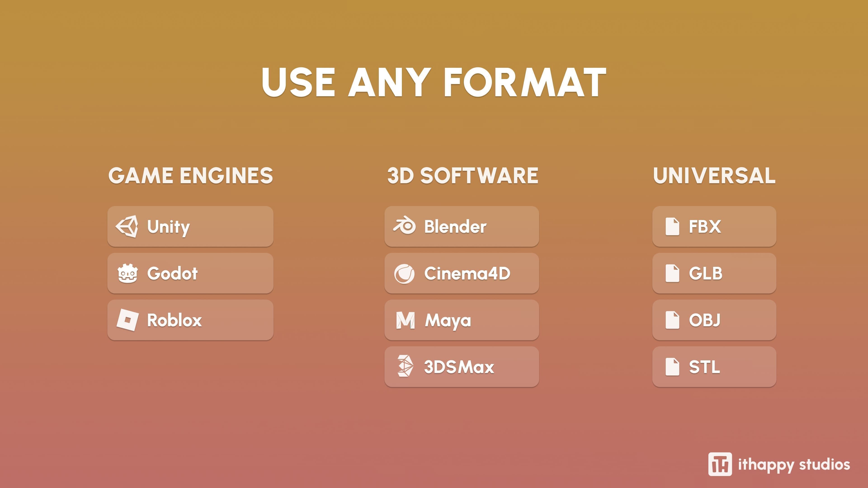868x488 pixels.
Task: Click the GLB file icon
Action: (x=672, y=273)
